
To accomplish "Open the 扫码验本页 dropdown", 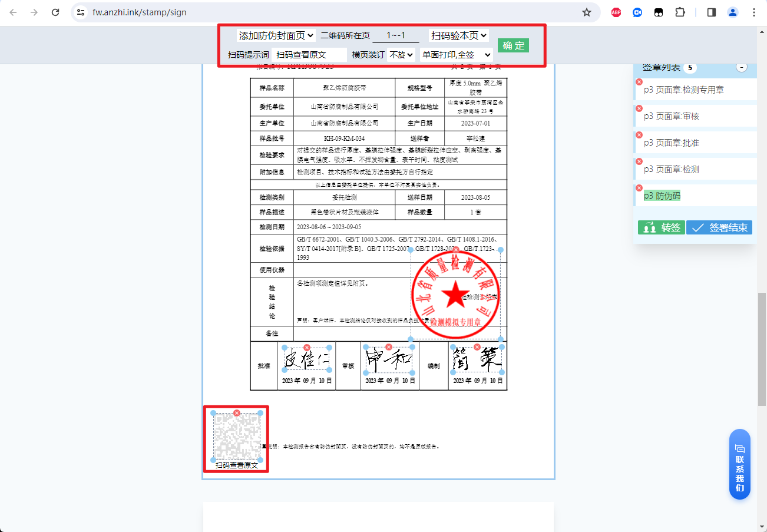I will [x=459, y=35].
